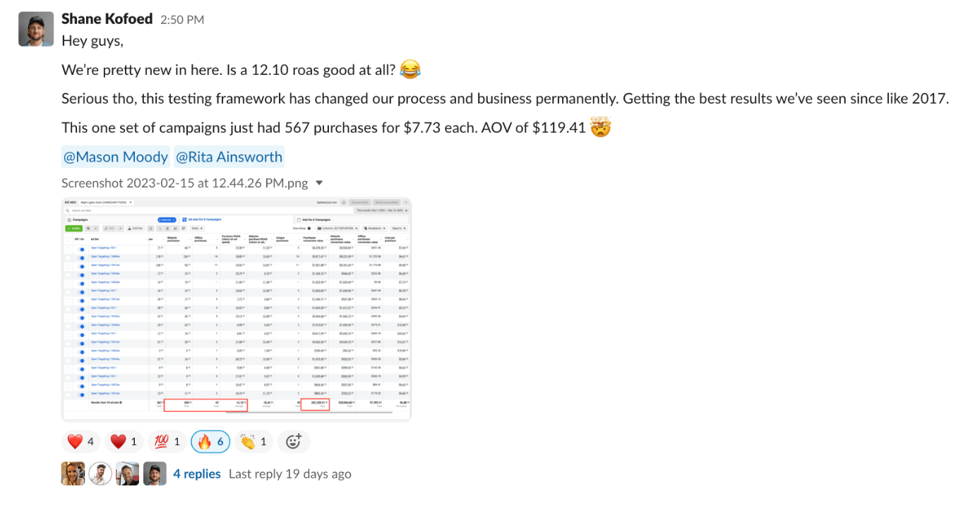The width and height of the screenshot is (980, 508).
Task: Click the blonde woman's reply avatar
Action: tap(73, 473)
